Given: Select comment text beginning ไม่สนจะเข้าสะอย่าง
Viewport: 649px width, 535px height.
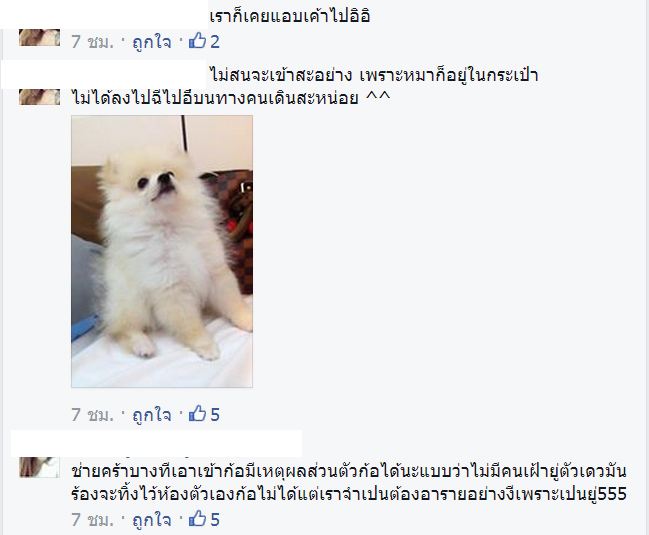Looking at the screenshot, I should coord(305,87).
